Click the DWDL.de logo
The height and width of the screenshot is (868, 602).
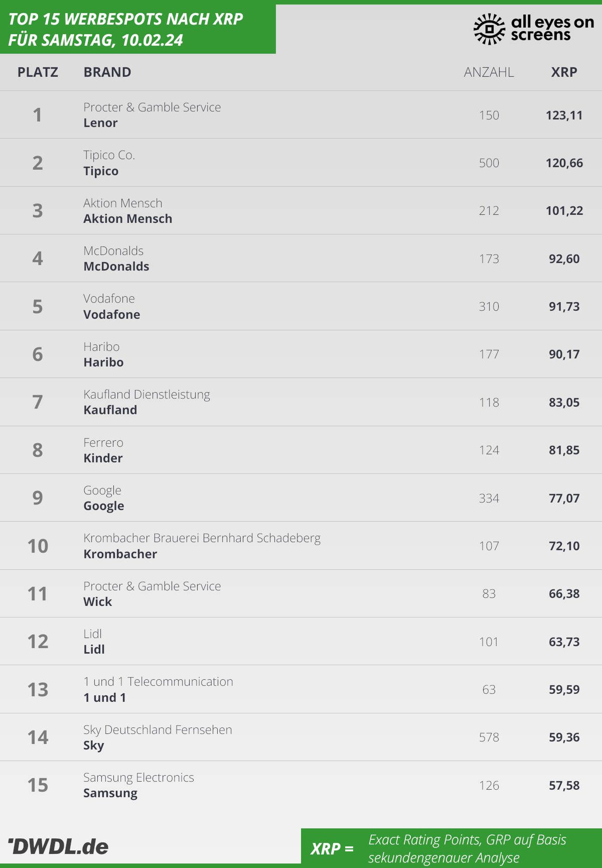click(x=58, y=846)
